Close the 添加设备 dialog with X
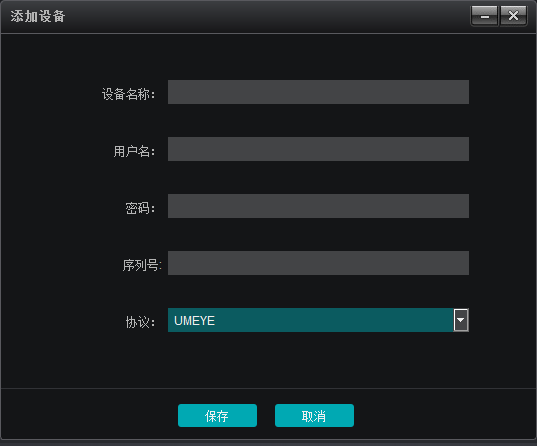The height and width of the screenshot is (446, 537). [513, 15]
